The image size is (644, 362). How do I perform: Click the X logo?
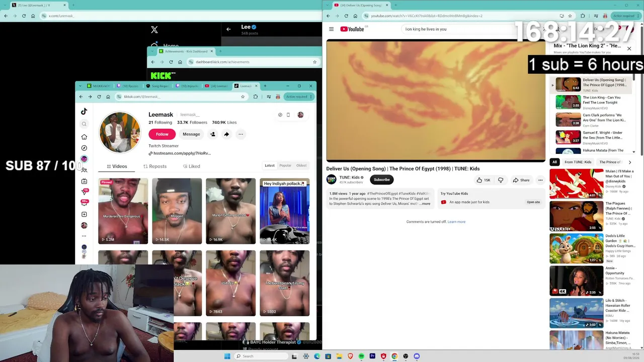point(154,30)
